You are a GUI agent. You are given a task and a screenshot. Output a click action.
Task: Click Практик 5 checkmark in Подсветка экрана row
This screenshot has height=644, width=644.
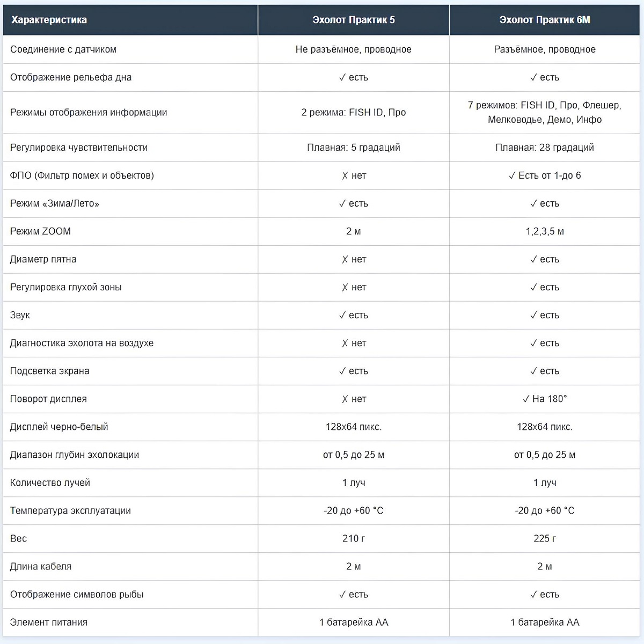pos(342,371)
